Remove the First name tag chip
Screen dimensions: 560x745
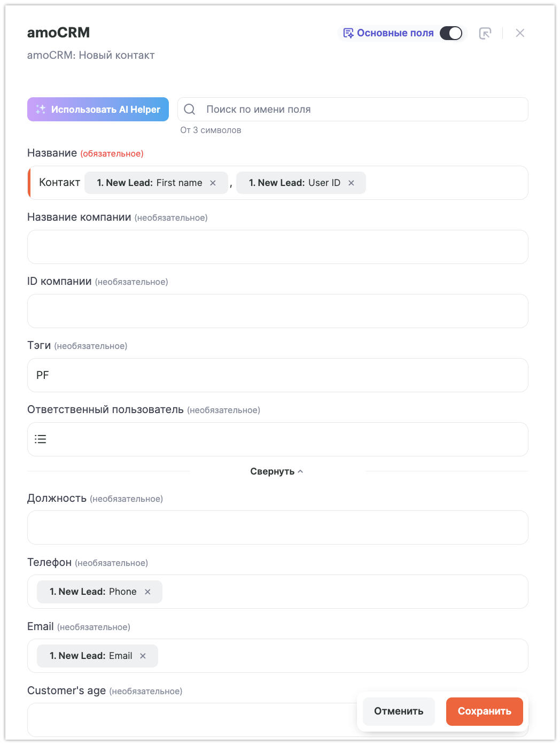pos(213,183)
